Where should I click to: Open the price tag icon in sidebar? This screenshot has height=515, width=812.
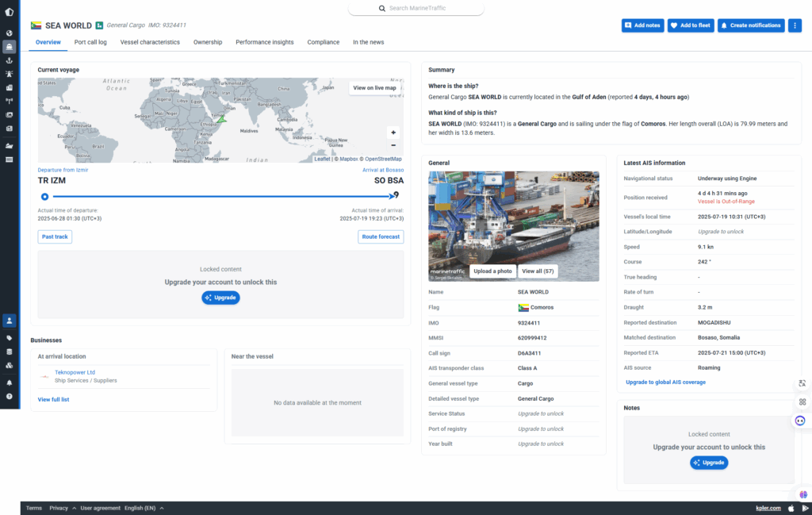click(x=10, y=338)
